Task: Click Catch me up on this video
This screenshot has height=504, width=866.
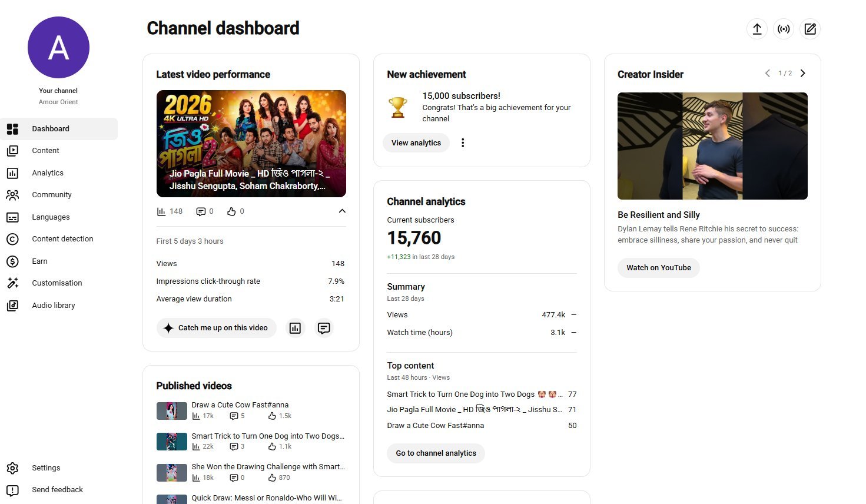Action: tap(216, 328)
